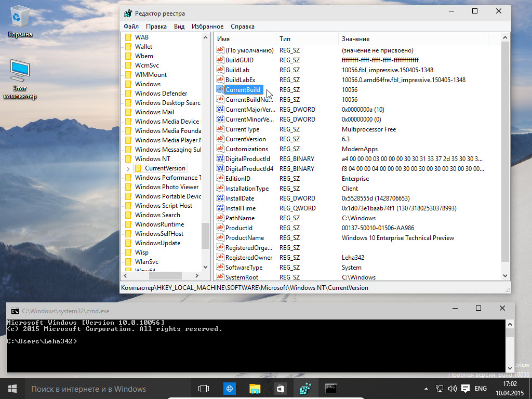
Task: Select the WcmSvc tree folder
Action: (147, 65)
